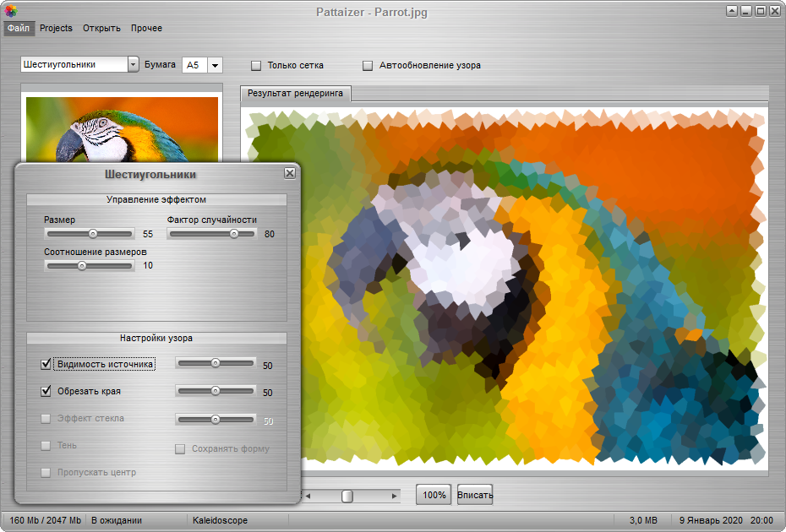Viewport: 786px width, 532px height.
Task: Open the Файл menu
Action: coord(19,28)
